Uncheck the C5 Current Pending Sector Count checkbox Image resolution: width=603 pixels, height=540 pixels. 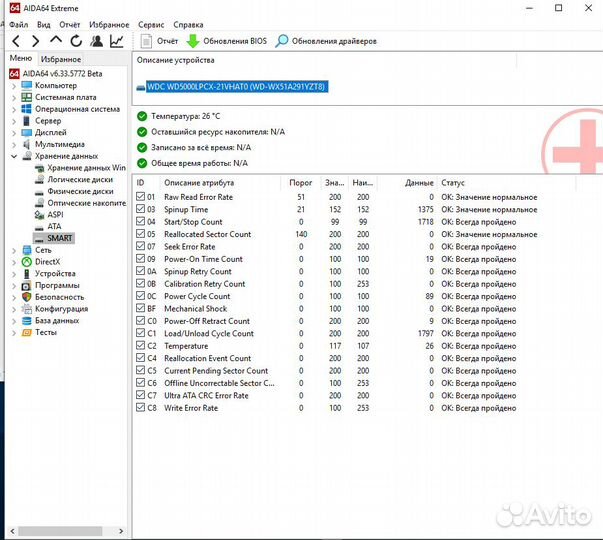click(x=140, y=370)
